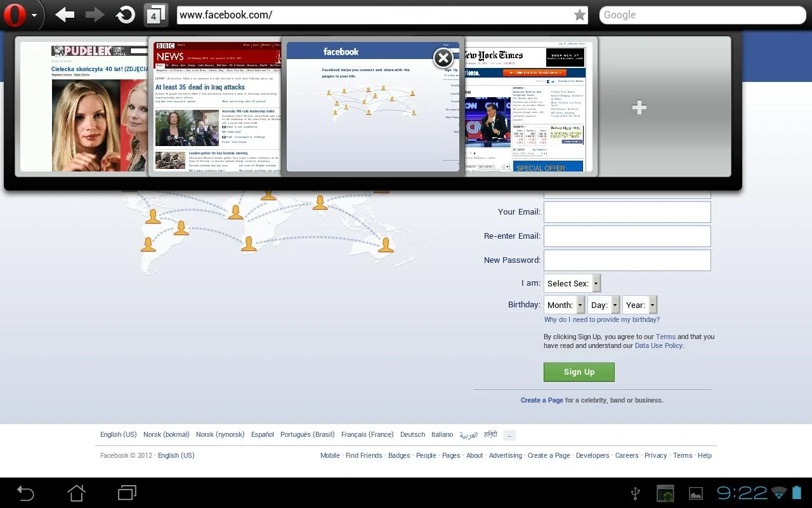The width and height of the screenshot is (812, 508).
Task: Open the Terms link in the signup text
Action: point(665,337)
